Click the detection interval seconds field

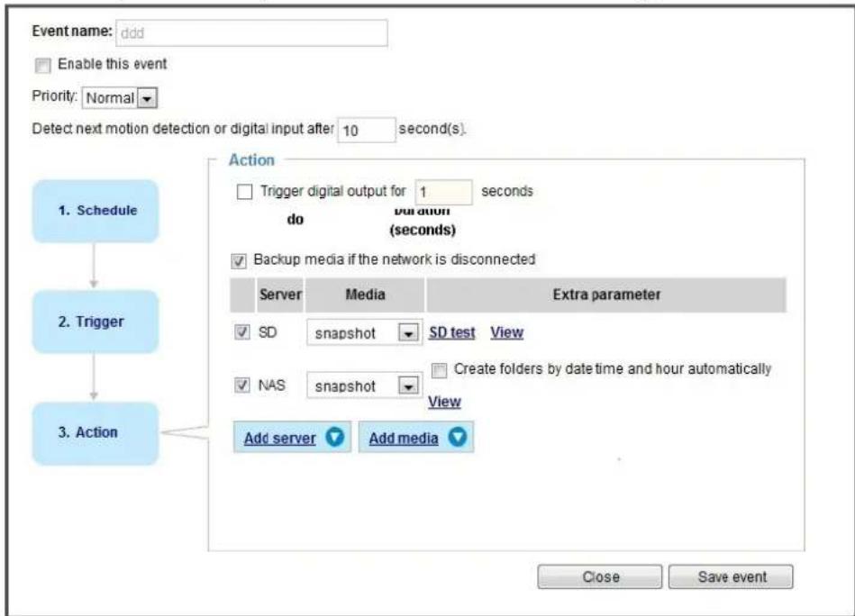[367, 131]
